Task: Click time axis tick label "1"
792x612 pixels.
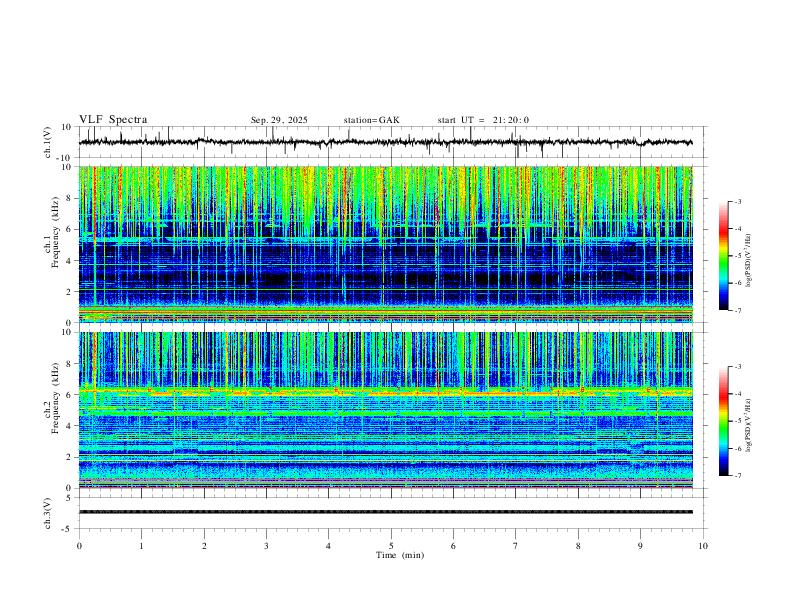Action: point(141,546)
